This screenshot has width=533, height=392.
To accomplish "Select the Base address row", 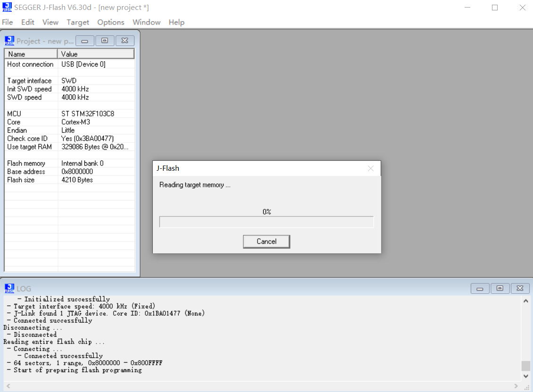I will pos(69,172).
